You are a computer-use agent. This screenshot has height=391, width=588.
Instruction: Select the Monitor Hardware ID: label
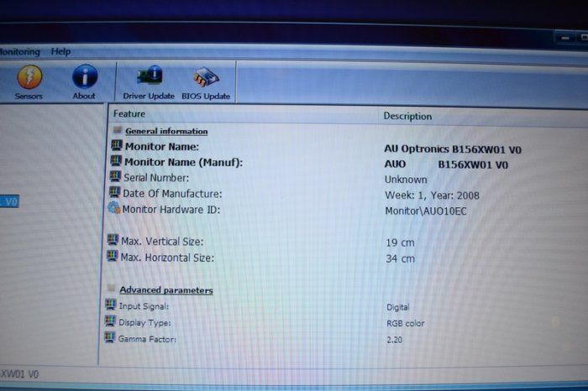coord(171,210)
